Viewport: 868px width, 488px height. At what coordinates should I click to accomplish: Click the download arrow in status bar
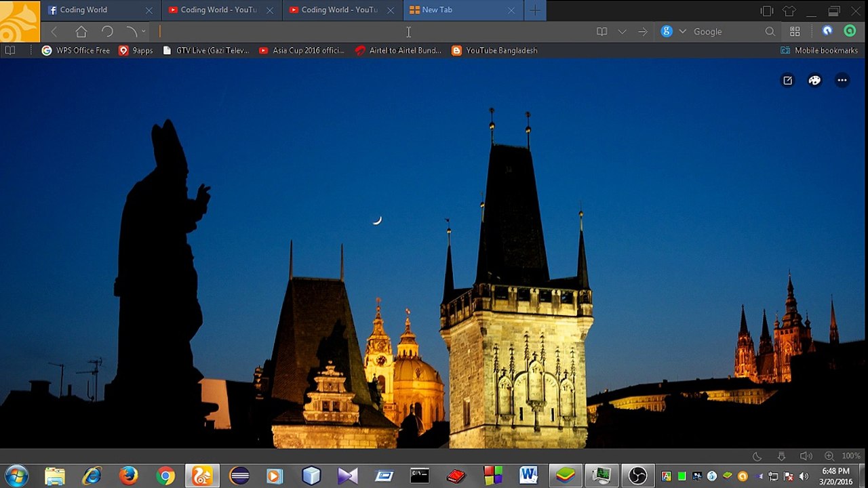pos(781,456)
